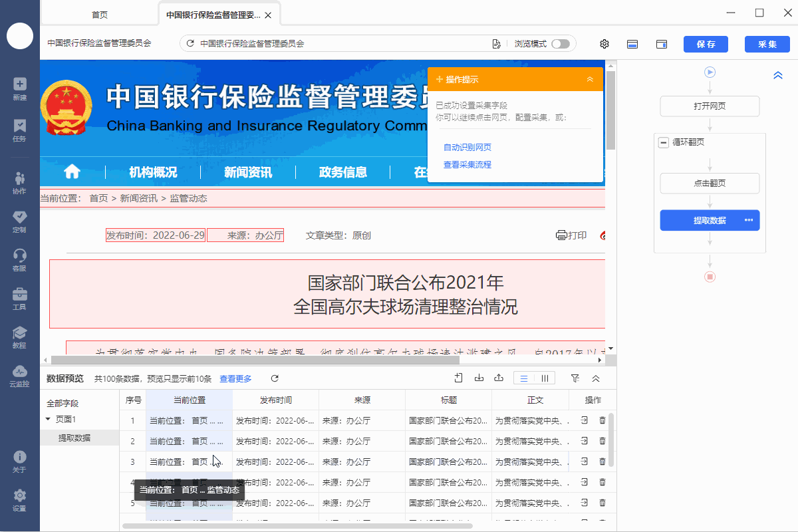Click the 当前位置 column header

pos(189,400)
